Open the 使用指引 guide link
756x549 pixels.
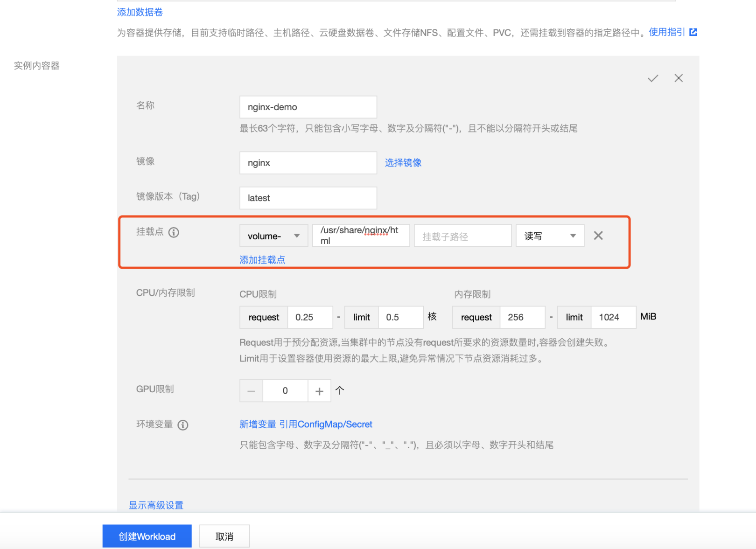point(667,32)
